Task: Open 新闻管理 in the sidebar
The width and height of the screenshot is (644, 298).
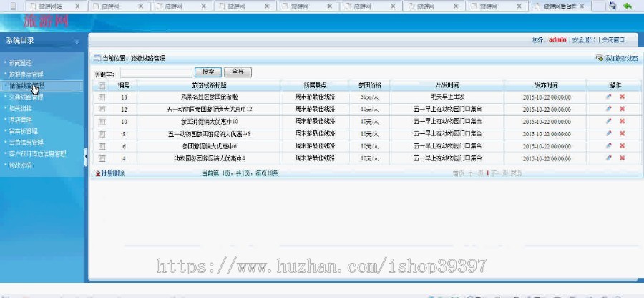Action: click(21, 63)
